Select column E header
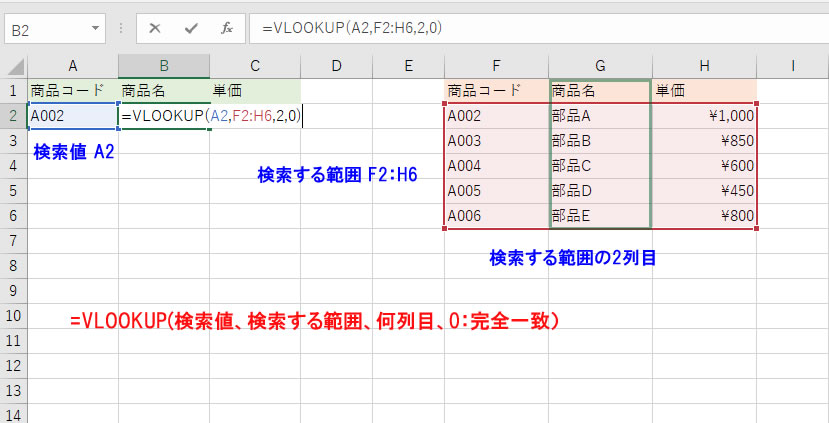Screen dimensions: 829x423 (408, 66)
